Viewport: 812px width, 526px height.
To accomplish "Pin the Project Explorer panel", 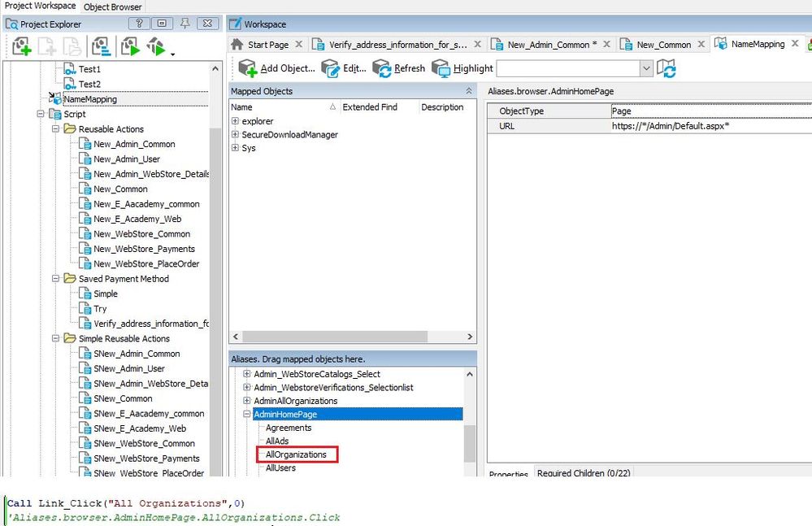I will tap(185, 24).
